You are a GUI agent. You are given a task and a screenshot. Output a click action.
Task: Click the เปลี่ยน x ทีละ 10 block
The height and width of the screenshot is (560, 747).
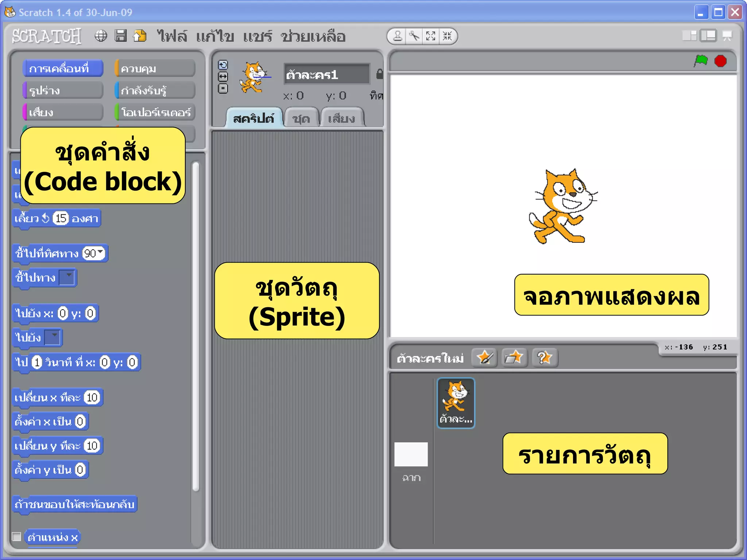pyautogui.click(x=58, y=397)
